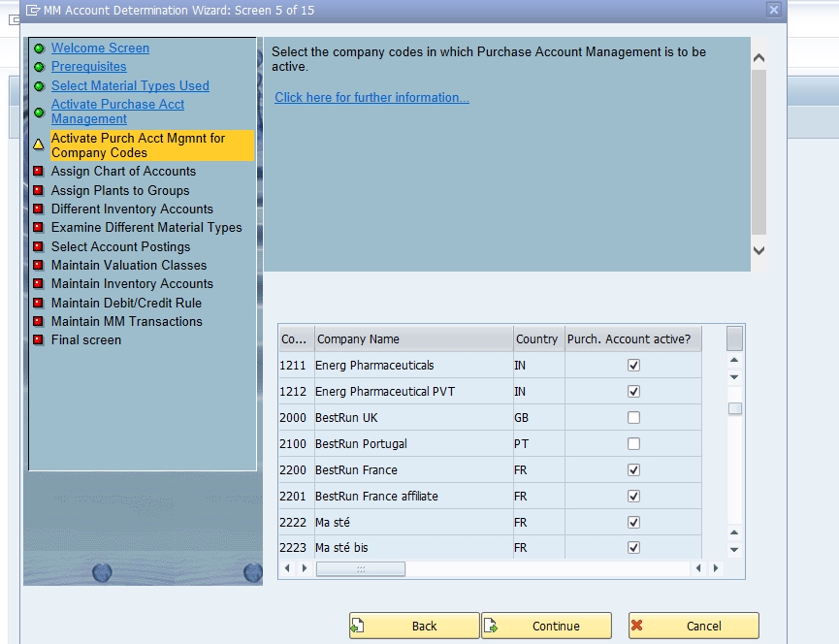Select highlighted Activate Purch Acct Mgmnt step
The height and width of the screenshot is (644, 839).
(x=152, y=145)
